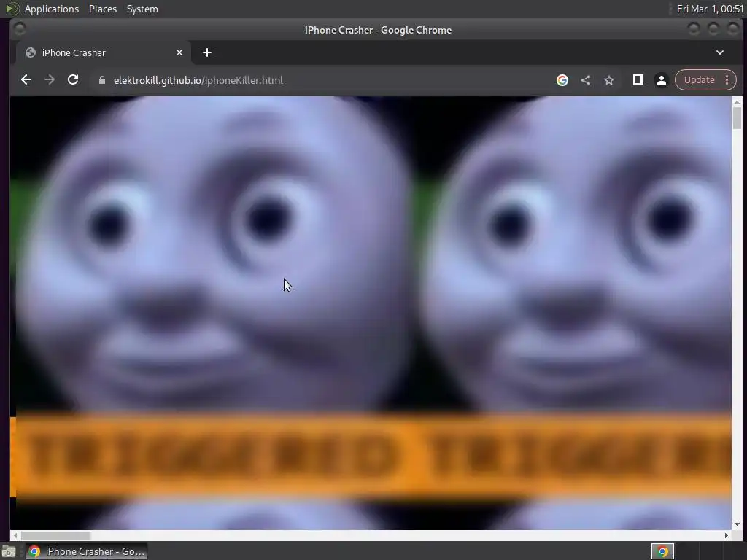Open the System menu
This screenshot has width=747, height=560.
[142, 9]
